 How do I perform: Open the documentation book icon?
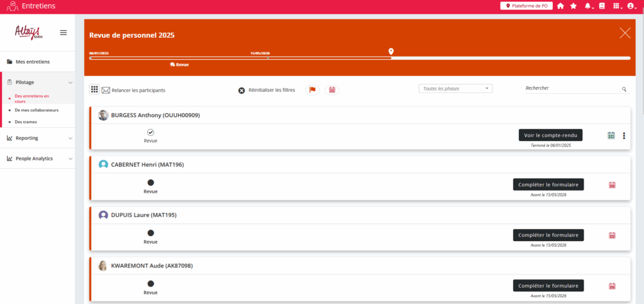pyautogui.click(x=602, y=6)
